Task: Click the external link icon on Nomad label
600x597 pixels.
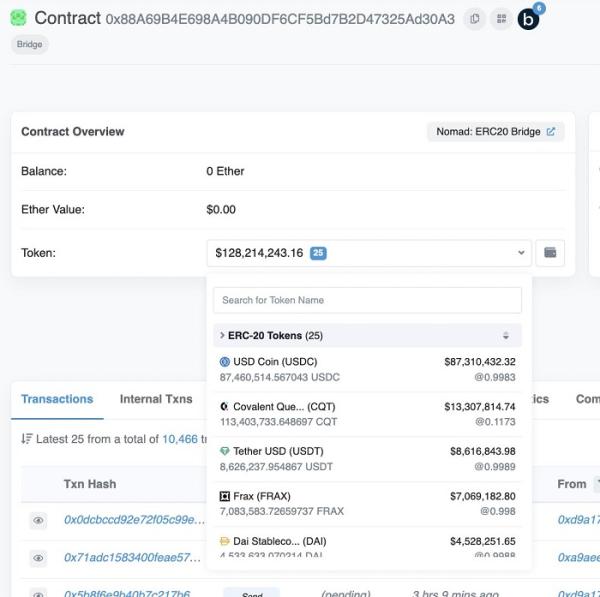Action: (x=551, y=132)
